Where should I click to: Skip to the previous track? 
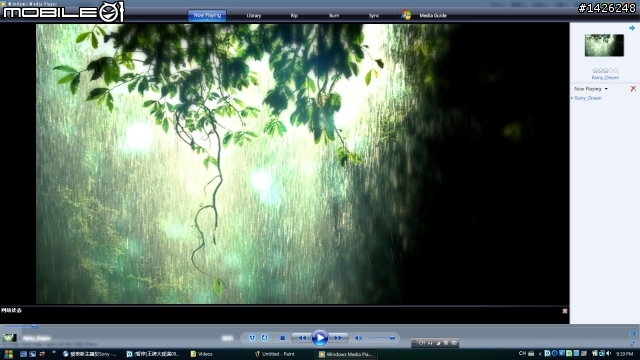point(302,338)
